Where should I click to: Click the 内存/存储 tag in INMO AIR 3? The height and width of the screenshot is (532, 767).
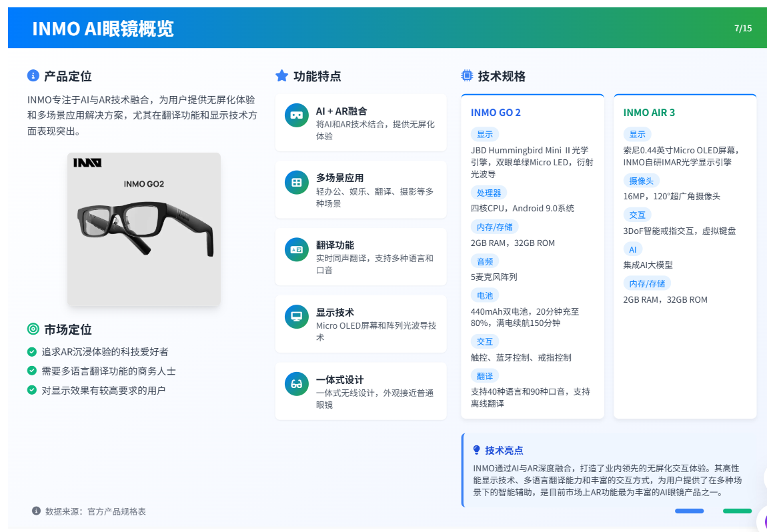point(647,283)
